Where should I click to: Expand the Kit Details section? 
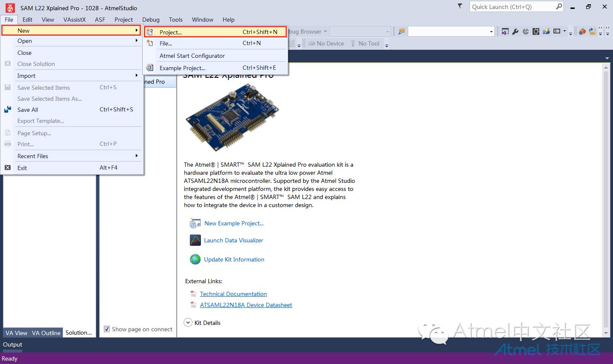(x=188, y=323)
